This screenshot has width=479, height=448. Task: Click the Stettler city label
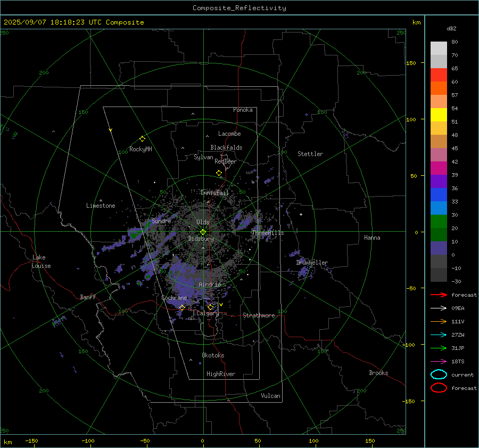click(x=310, y=154)
